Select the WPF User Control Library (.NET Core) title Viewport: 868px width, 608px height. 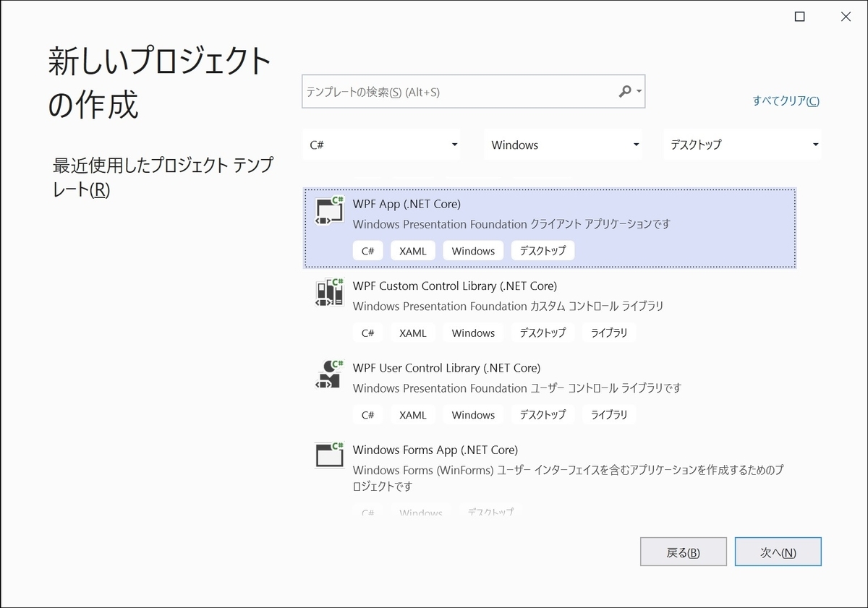(446, 367)
